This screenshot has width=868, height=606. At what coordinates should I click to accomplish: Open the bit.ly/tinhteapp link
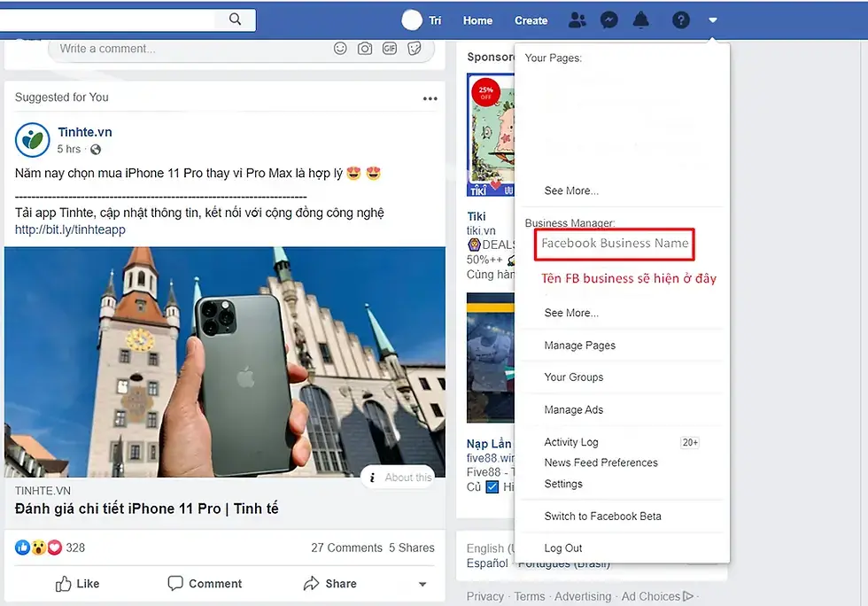coord(70,229)
